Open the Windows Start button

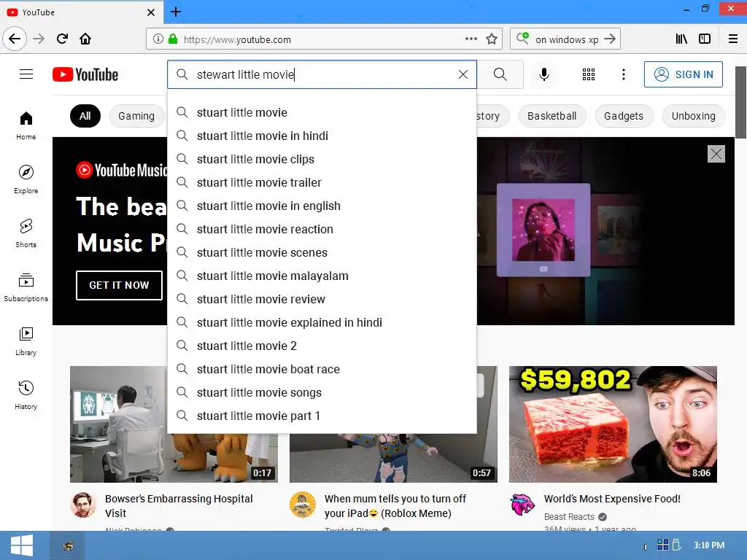pyautogui.click(x=22, y=545)
